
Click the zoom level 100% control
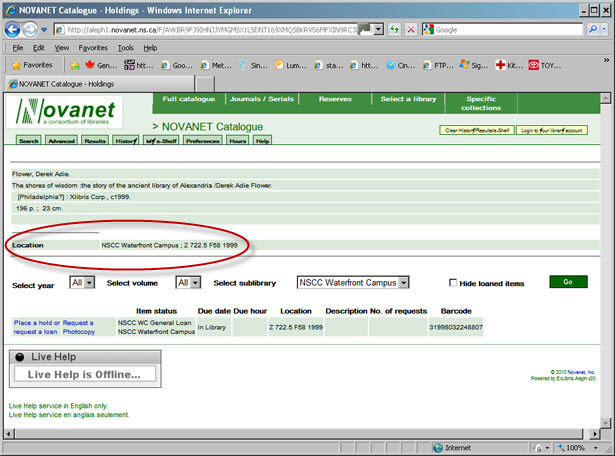click(578, 447)
